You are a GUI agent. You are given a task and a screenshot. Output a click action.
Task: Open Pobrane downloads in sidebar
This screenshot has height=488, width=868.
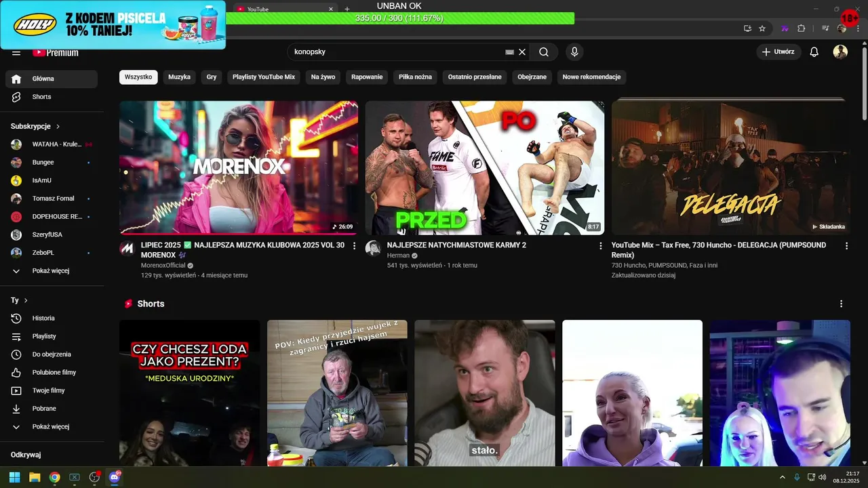[x=52, y=409]
